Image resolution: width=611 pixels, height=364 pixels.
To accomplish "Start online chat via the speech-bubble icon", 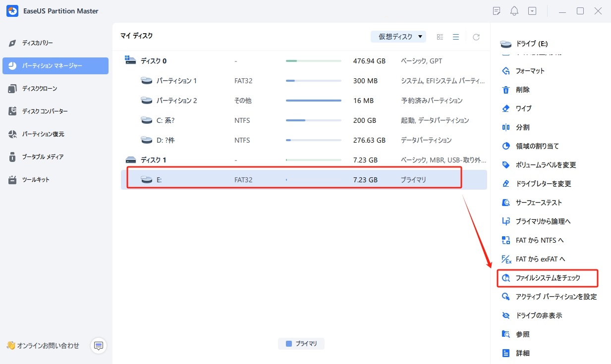I will 98,346.
